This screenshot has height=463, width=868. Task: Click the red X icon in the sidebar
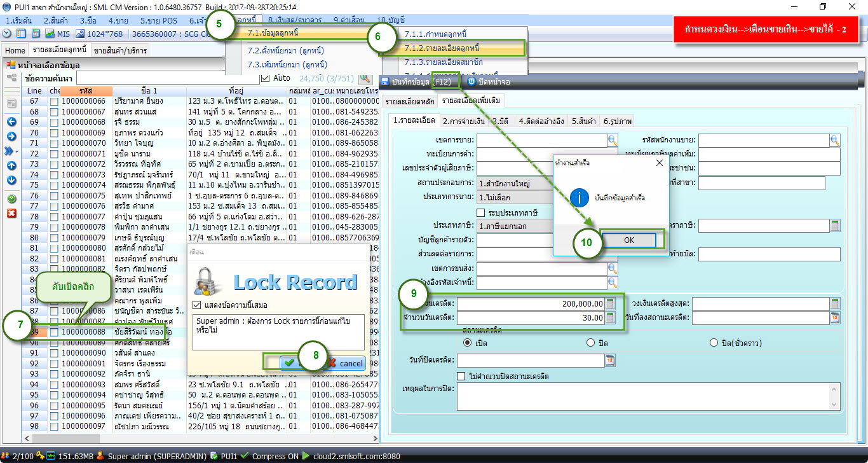(x=11, y=213)
